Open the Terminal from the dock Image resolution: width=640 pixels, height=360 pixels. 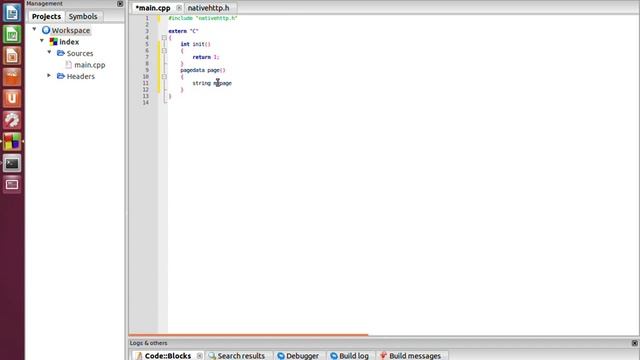[12, 163]
